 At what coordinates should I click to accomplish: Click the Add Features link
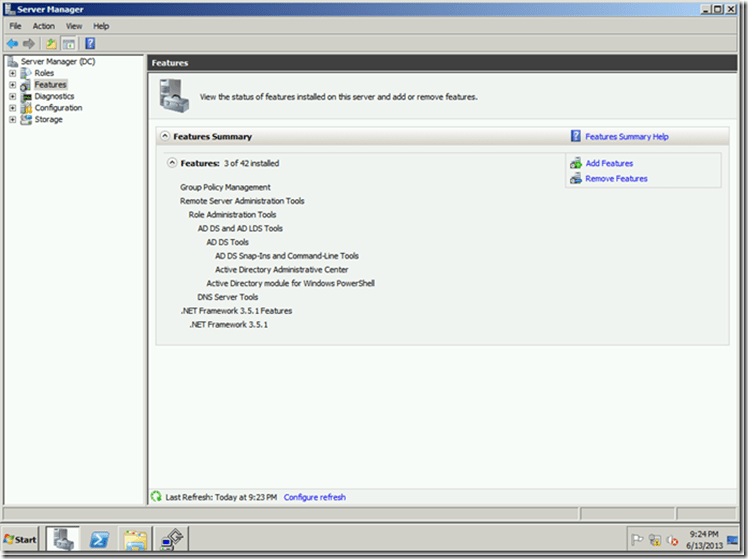pos(609,163)
